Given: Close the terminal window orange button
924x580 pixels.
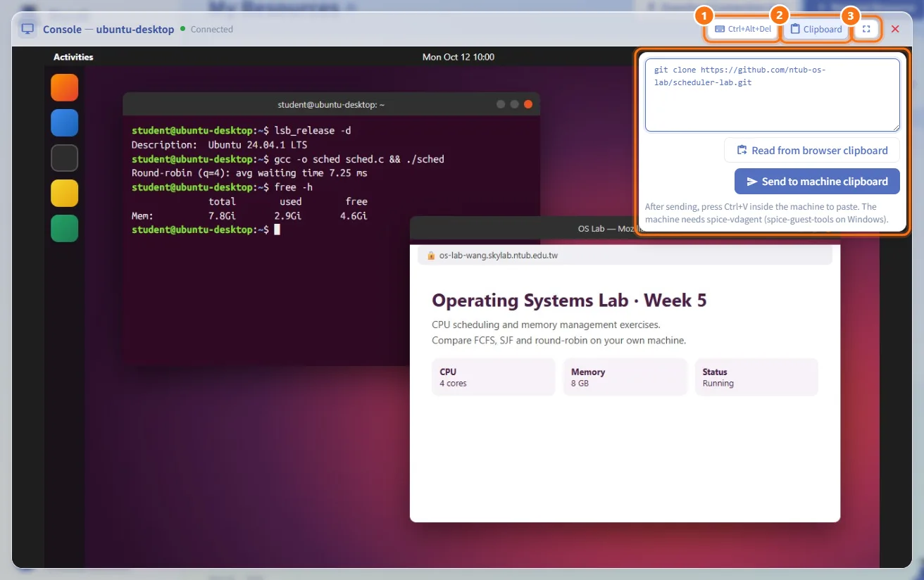Looking at the screenshot, I should click(x=528, y=104).
